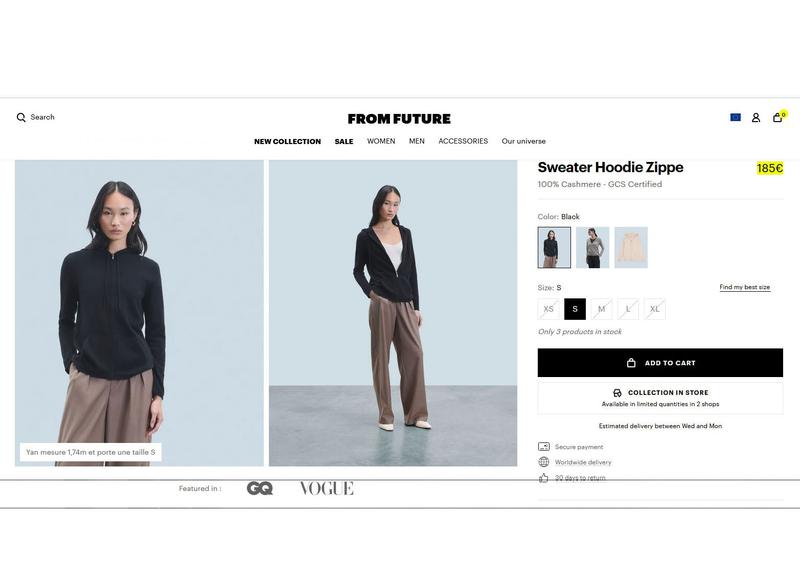Open the user account icon
This screenshot has height=562, width=800.
point(756,118)
